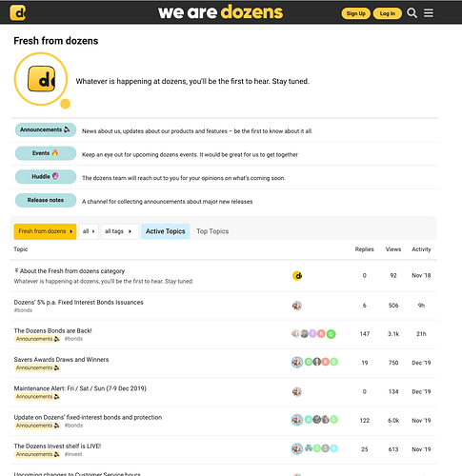Open the Release notes subcategory badge
The height and width of the screenshot is (476, 462).
(46, 200)
